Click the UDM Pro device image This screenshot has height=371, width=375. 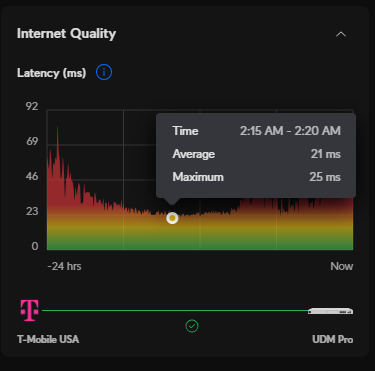[330, 311]
